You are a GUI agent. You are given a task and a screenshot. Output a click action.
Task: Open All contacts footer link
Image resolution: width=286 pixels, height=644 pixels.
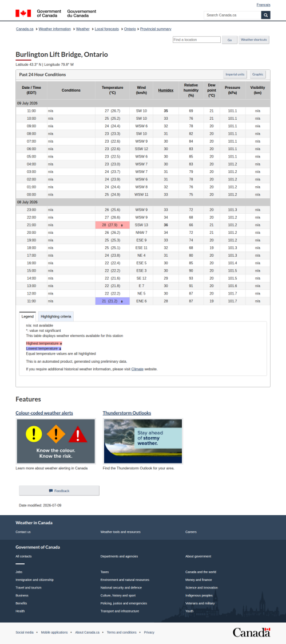click(x=23, y=556)
